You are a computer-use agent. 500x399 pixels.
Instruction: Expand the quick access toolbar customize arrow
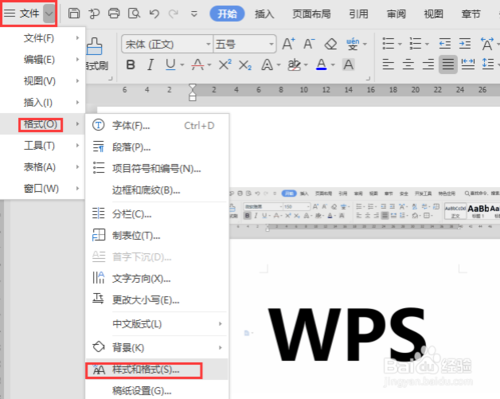pos(194,14)
